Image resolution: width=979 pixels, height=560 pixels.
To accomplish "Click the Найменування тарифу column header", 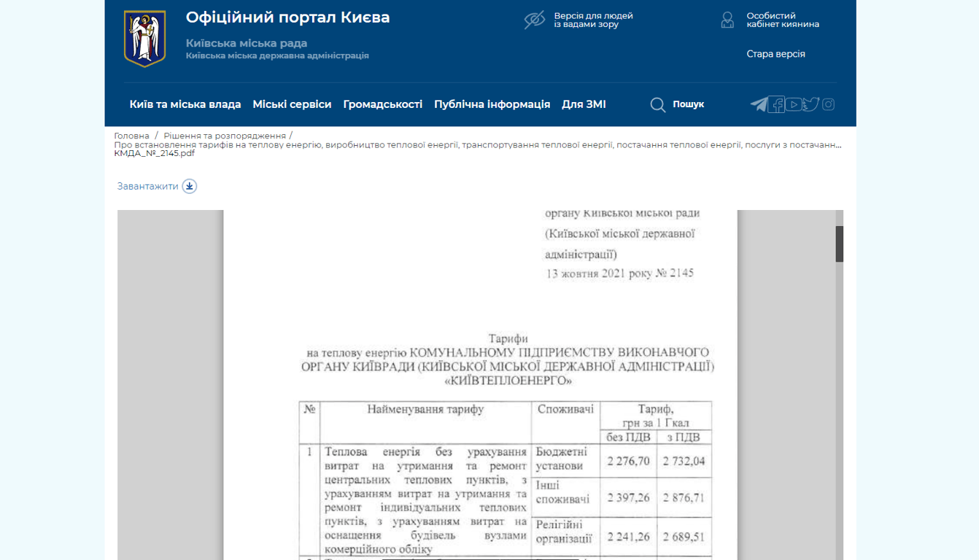I will [425, 409].
